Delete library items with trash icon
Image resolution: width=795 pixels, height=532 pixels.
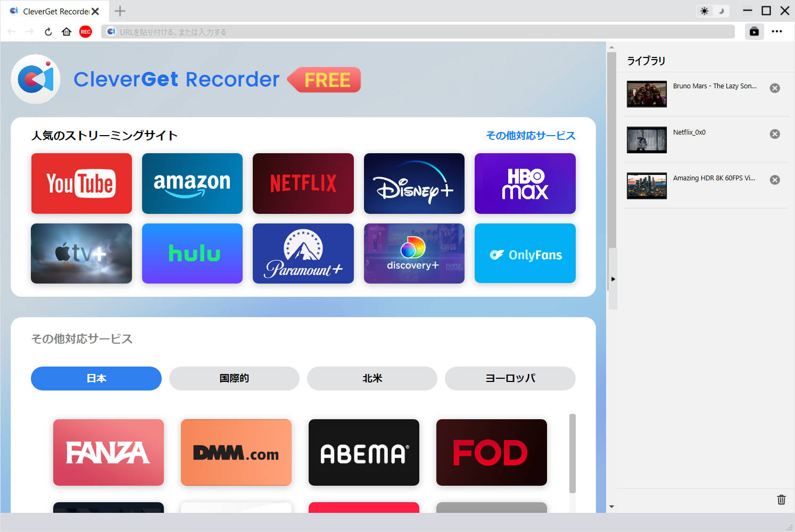[781, 500]
